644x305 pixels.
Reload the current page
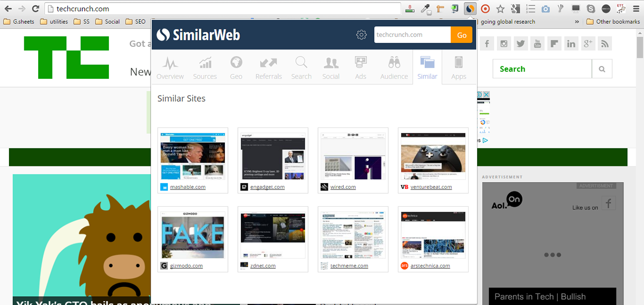point(36,8)
